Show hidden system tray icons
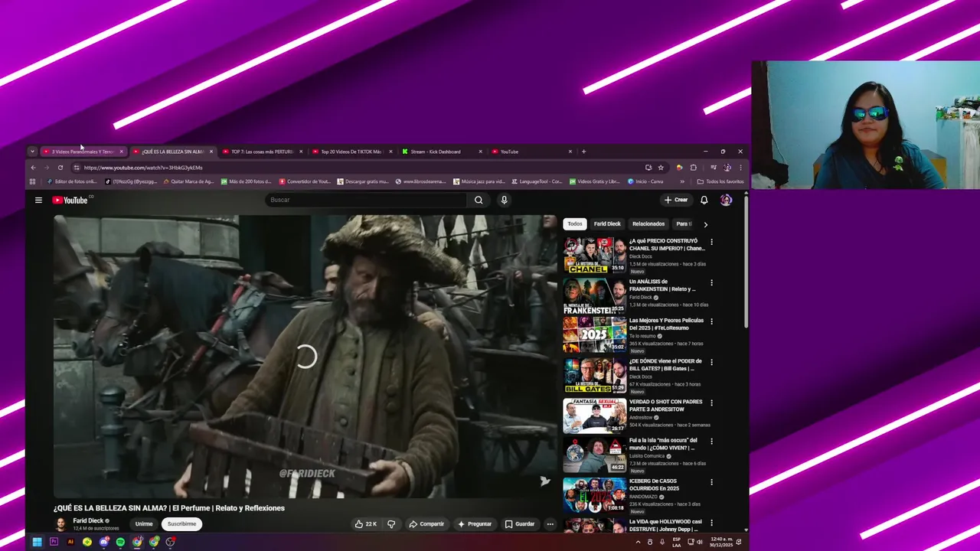Image resolution: width=980 pixels, height=551 pixels. tap(638, 542)
